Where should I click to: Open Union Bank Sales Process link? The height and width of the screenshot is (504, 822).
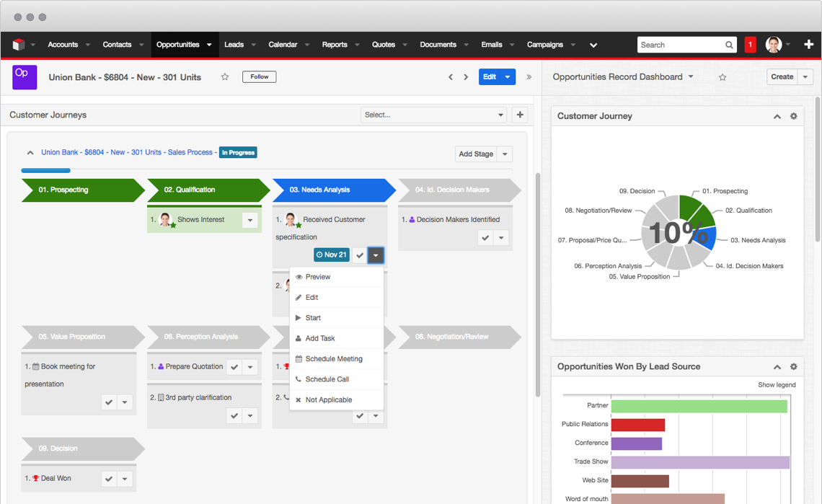tap(127, 153)
